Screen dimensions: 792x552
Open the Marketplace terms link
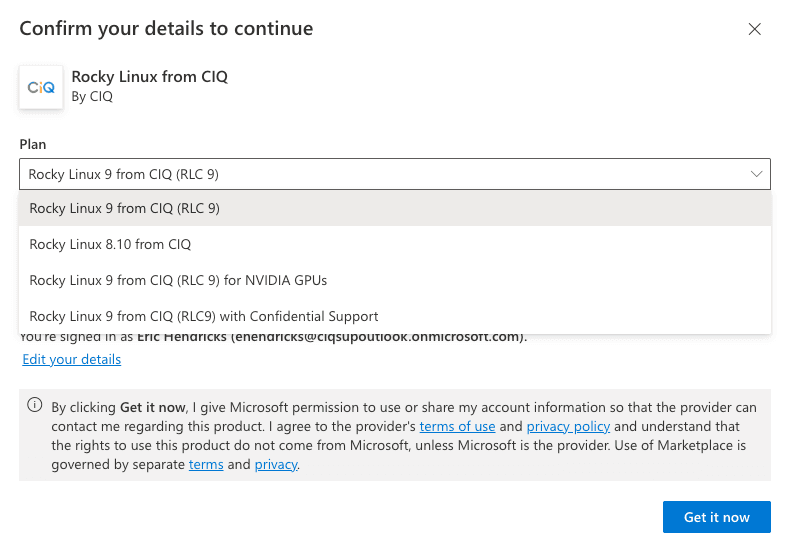tap(206, 465)
